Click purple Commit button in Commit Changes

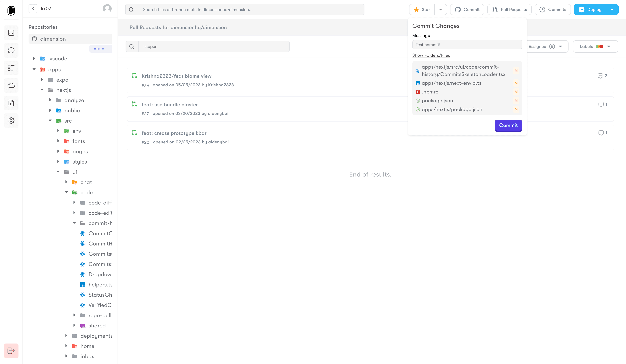pos(508,126)
